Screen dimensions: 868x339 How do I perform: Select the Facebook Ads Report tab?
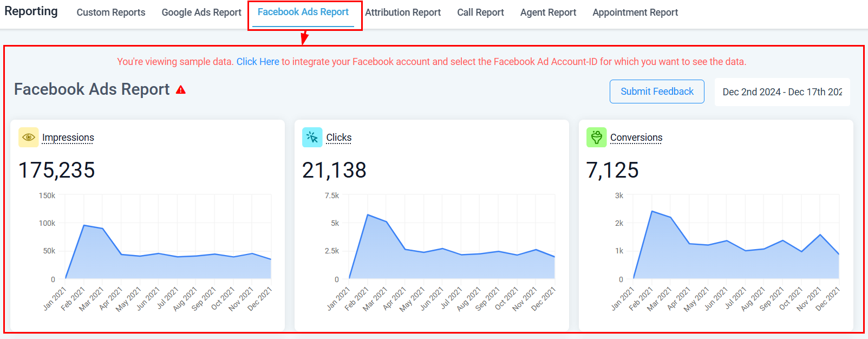pos(303,12)
